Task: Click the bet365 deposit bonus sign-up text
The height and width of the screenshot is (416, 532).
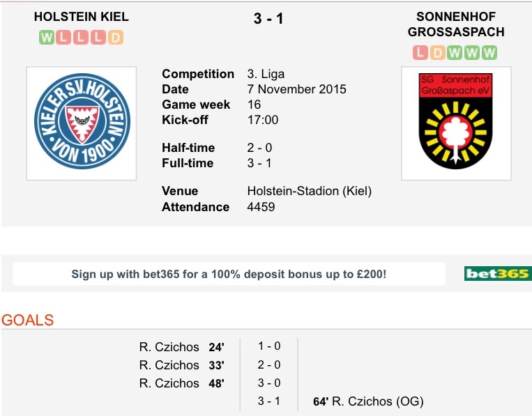Action: click(229, 274)
